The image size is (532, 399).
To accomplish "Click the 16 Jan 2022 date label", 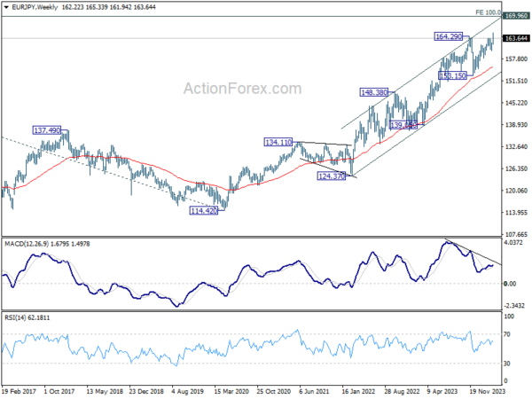I will pyautogui.click(x=358, y=392).
